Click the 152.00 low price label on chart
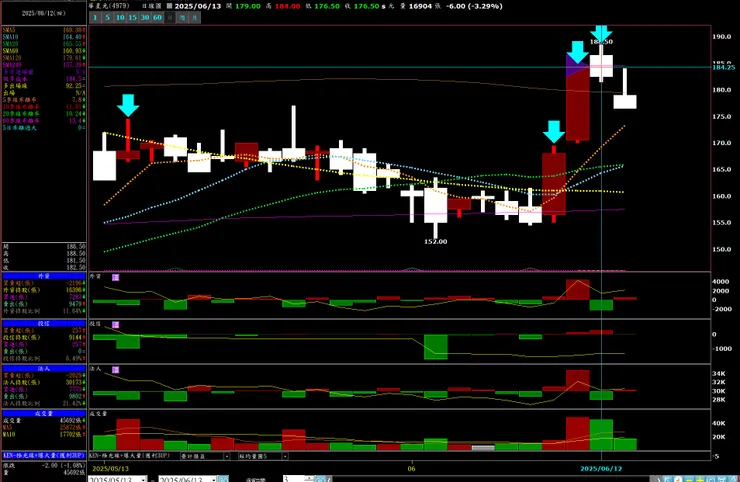This screenshot has height=482, width=740. coord(435,242)
